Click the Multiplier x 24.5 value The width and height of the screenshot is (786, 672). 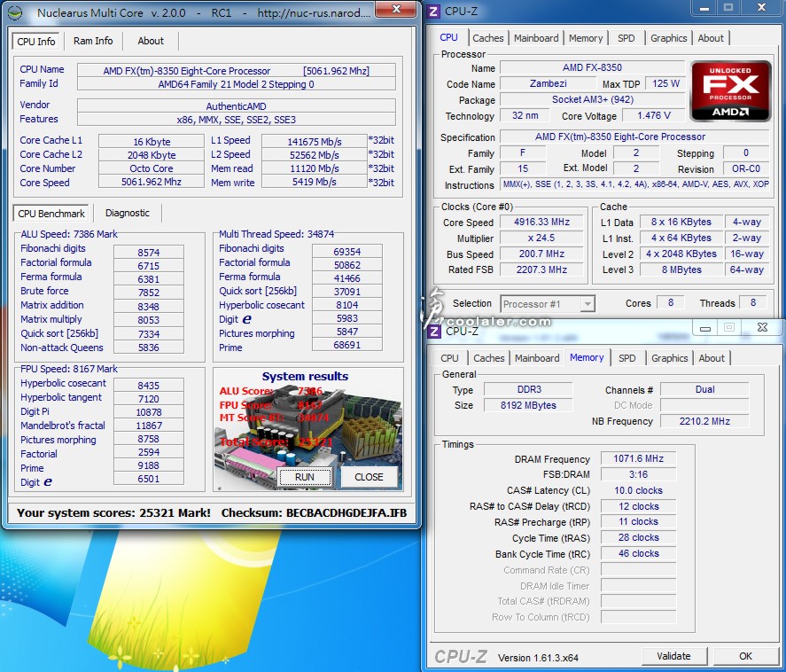[x=542, y=238]
